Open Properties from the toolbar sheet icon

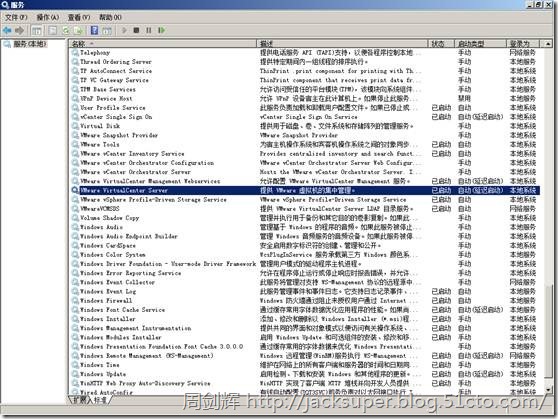[x=52, y=31]
